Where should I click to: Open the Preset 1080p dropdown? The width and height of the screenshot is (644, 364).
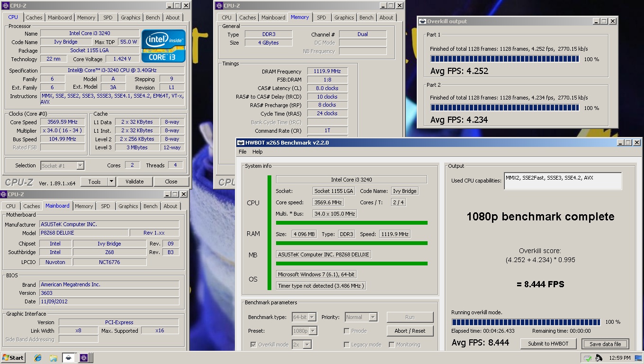313,331
